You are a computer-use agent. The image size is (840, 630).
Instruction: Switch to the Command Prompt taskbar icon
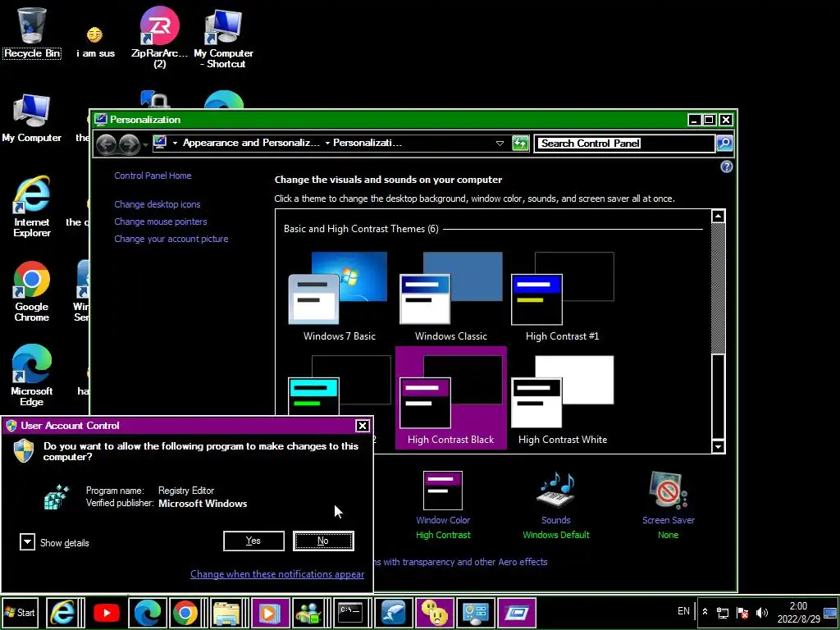(x=352, y=612)
